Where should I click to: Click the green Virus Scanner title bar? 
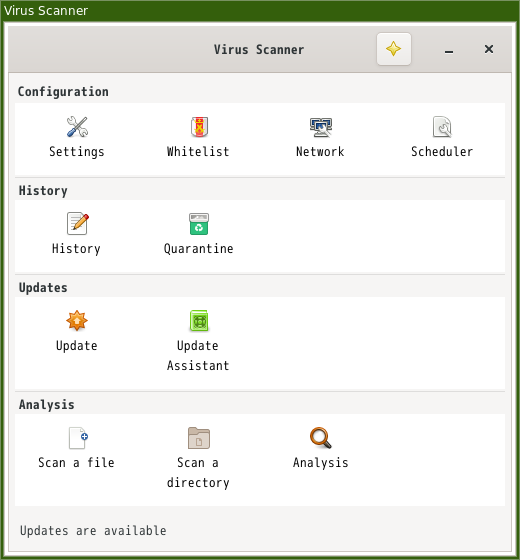(x=260, y=10)
